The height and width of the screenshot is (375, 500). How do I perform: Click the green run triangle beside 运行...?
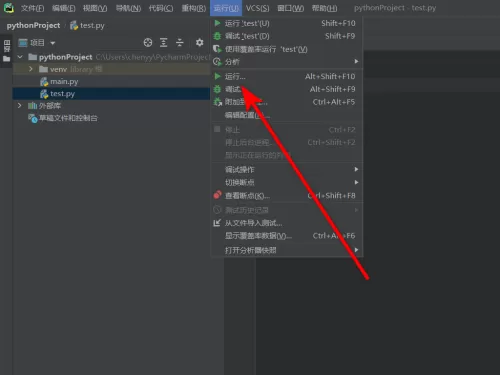(217, 76)
